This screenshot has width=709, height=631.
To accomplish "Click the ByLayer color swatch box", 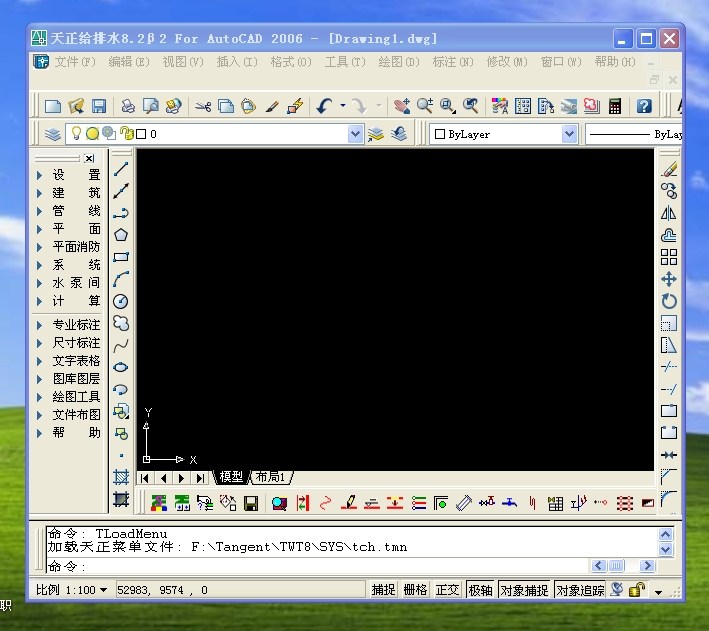I will pyautogui.click(x=440, y=134).
